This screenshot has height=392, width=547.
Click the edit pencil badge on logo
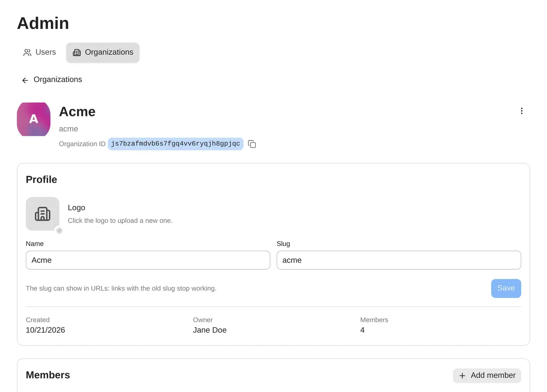[59, 231]
